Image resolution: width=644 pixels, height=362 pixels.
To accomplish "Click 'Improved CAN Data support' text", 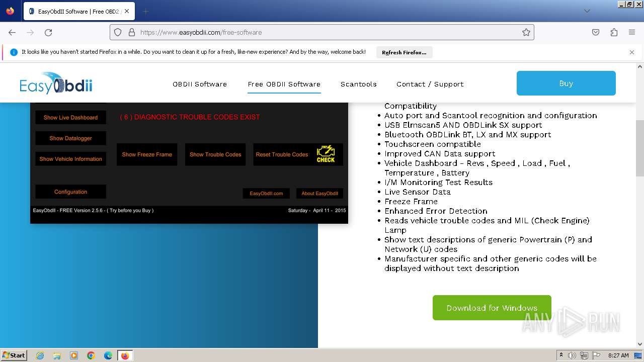I will tap(440, 153).
